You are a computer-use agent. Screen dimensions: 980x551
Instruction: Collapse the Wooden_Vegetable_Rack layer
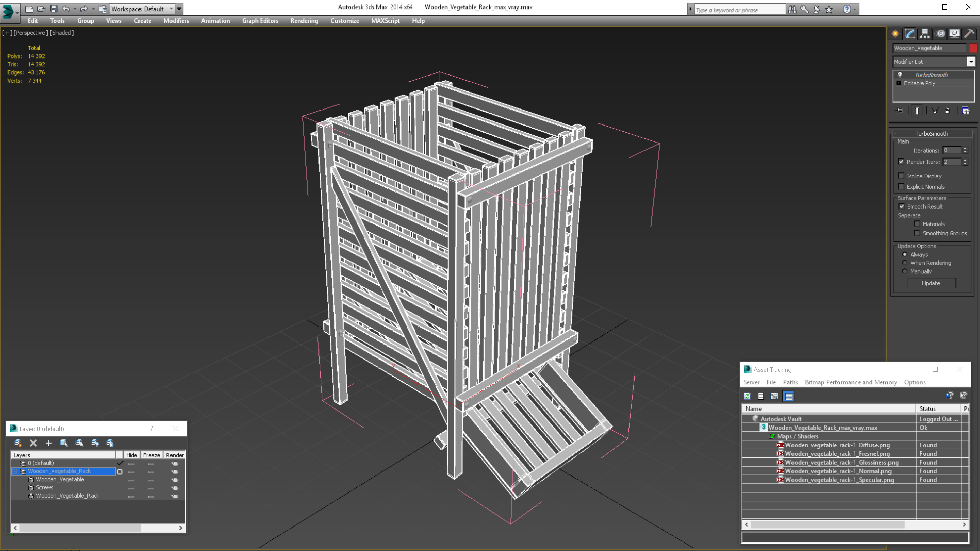[x=15, y=471]
